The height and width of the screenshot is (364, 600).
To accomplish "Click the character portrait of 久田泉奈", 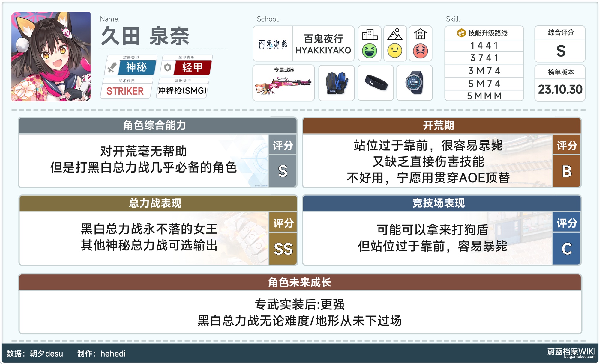I will pyautogui.click(x=51, y=57).
